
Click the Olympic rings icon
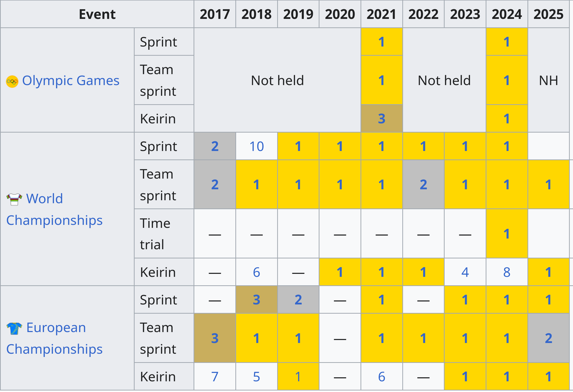12,81
